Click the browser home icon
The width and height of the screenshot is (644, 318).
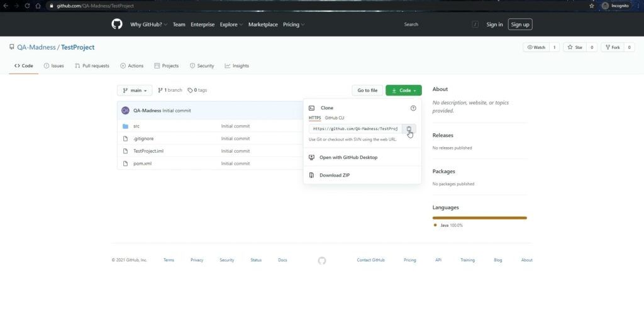38,6
